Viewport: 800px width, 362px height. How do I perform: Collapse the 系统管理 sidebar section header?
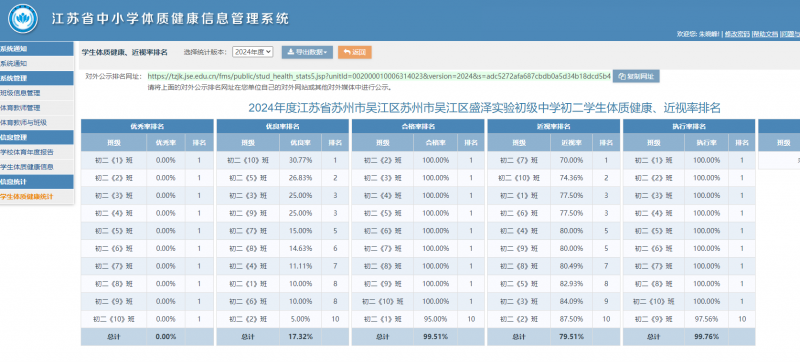(x=37, y=79)
